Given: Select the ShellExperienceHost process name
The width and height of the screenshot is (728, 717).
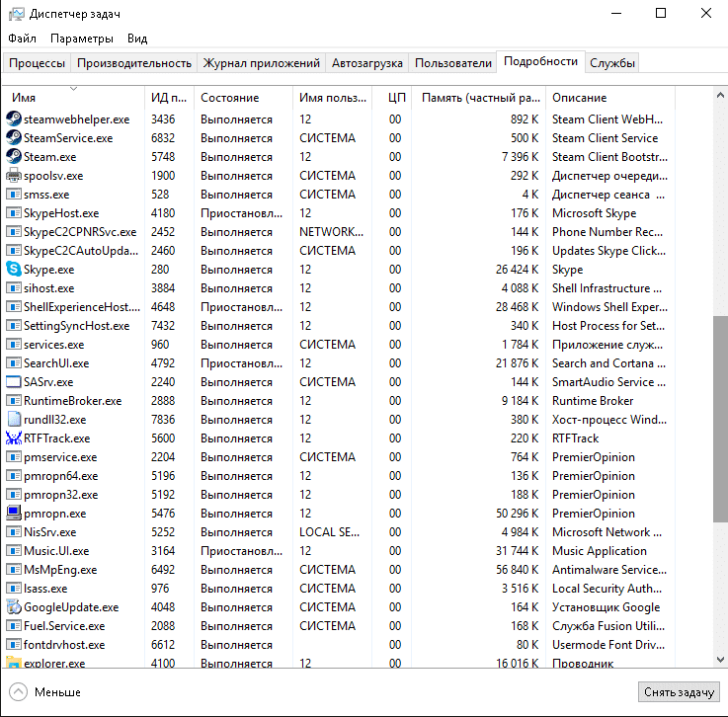Looking at the screenshot, I should [82, 307].
